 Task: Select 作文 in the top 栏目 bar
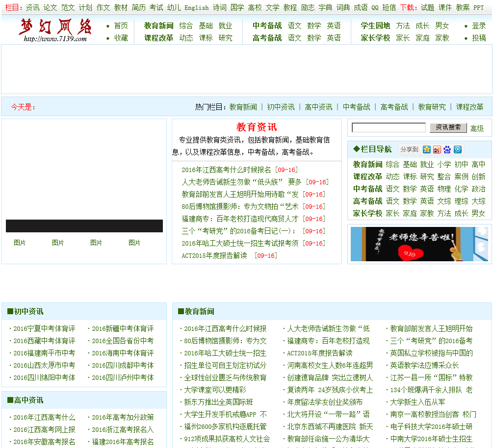(103, 7)
